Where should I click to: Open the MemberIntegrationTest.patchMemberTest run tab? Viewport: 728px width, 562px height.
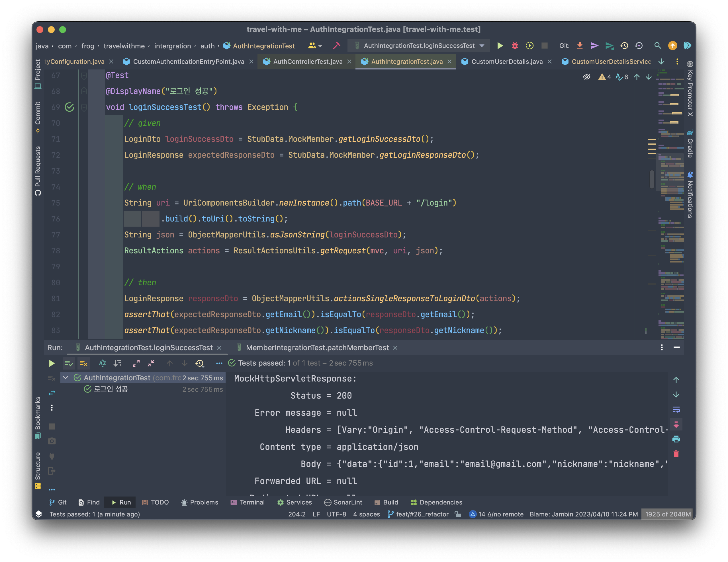point(317,347)
